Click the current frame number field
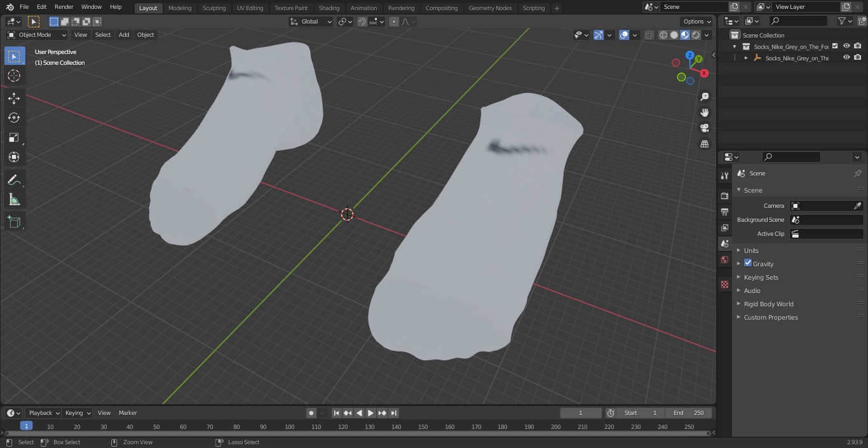Viewport: 868px width, 448px height. (x=580, y=413)
